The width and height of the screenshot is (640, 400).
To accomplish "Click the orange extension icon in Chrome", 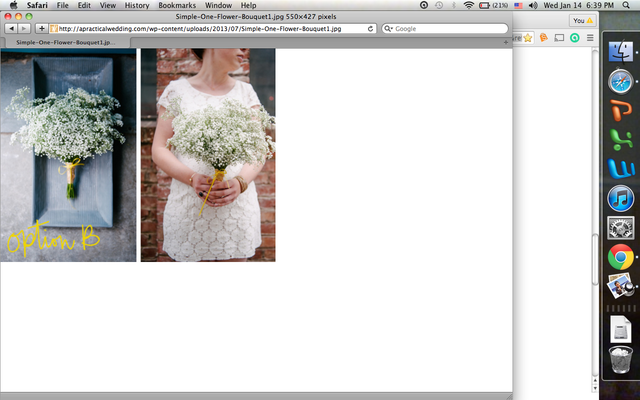I will pos(544,38).
